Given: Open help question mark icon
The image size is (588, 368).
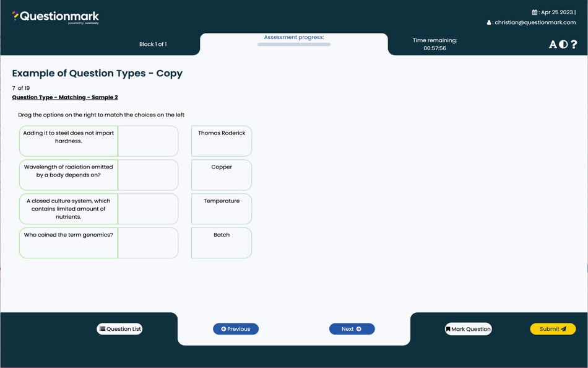Looking at the screenshot, I should [x=574, y=45].
